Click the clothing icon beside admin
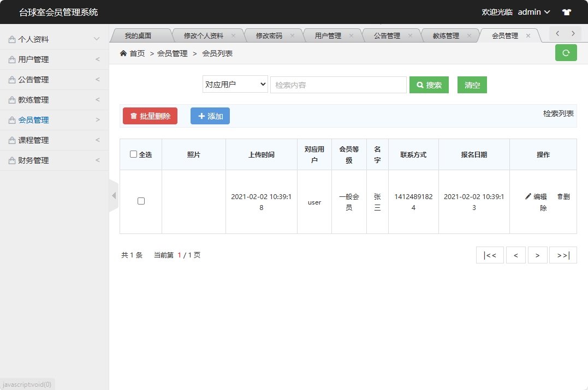Image resolution: width=588 pixels, height=390 pixels. pos(566,11)
